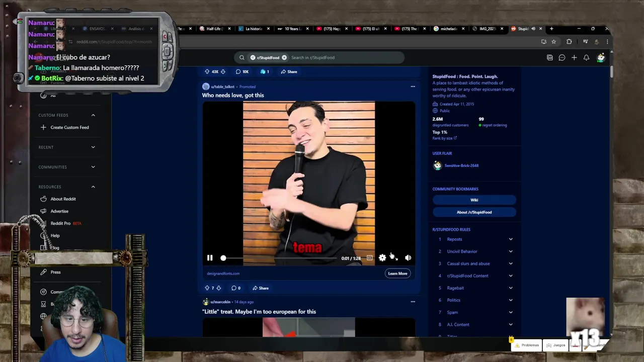644x362 pixels.
Task: Open the notifications bell
Action: point(586,57)
